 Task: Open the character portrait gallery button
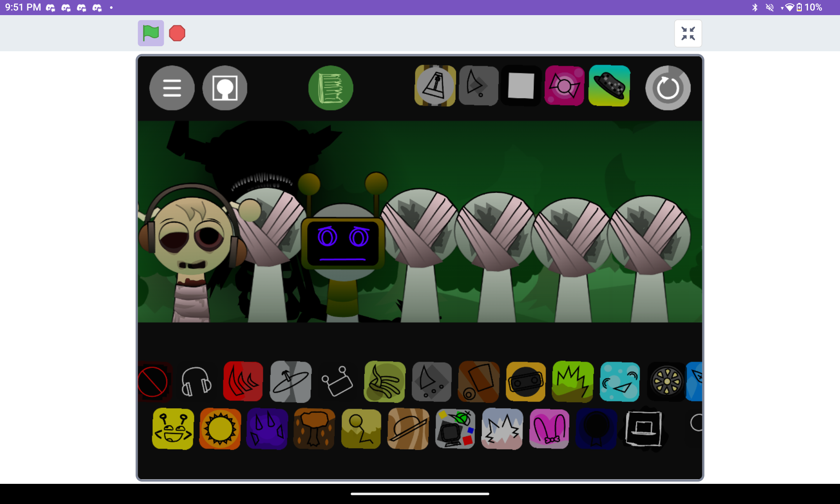pos(225,88)
